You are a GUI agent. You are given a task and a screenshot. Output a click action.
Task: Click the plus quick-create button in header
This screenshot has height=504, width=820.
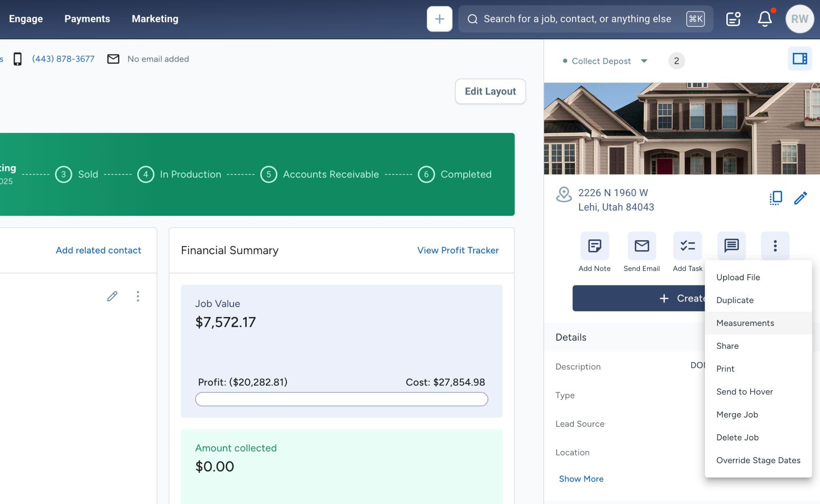tap(439, 19)
